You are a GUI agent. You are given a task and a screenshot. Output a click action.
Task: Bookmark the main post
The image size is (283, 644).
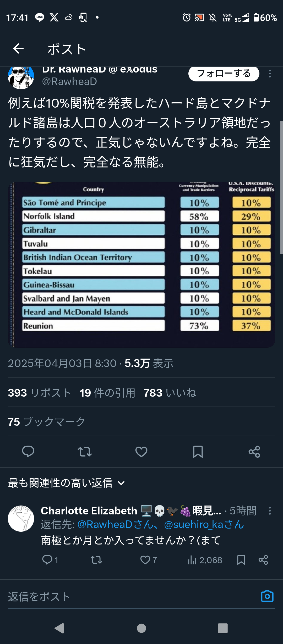[198, 452]
